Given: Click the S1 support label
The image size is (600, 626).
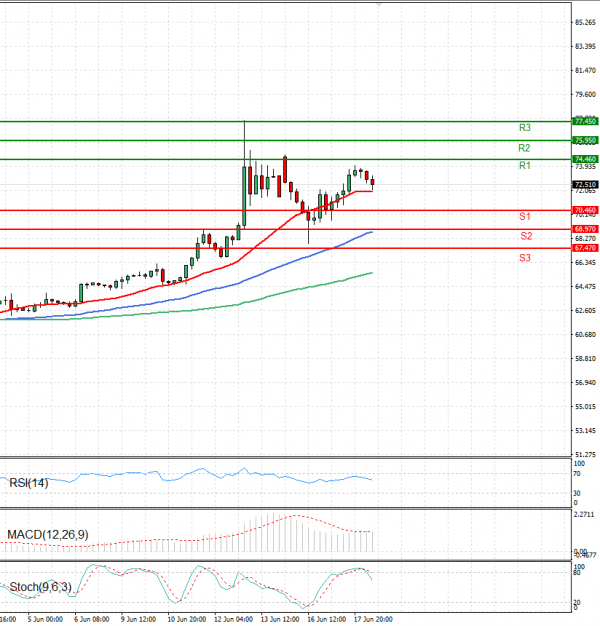Looking at the screenshot, I should 525,216.
